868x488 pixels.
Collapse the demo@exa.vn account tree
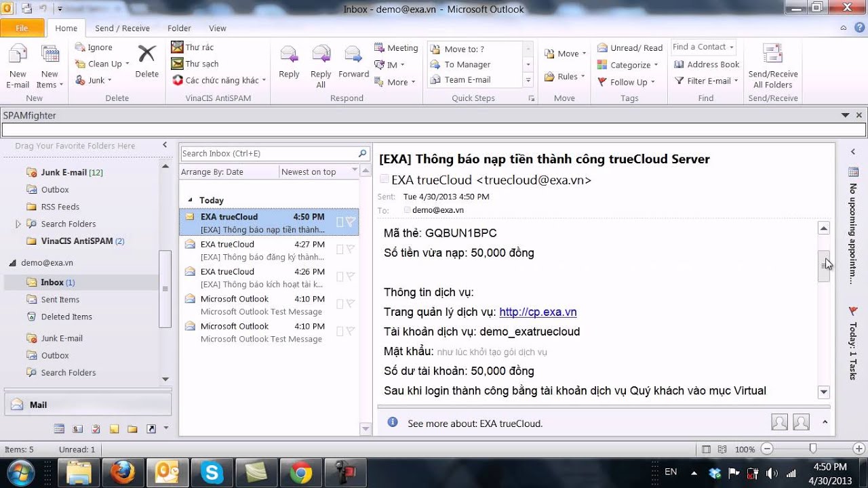(x=12, y=262)
